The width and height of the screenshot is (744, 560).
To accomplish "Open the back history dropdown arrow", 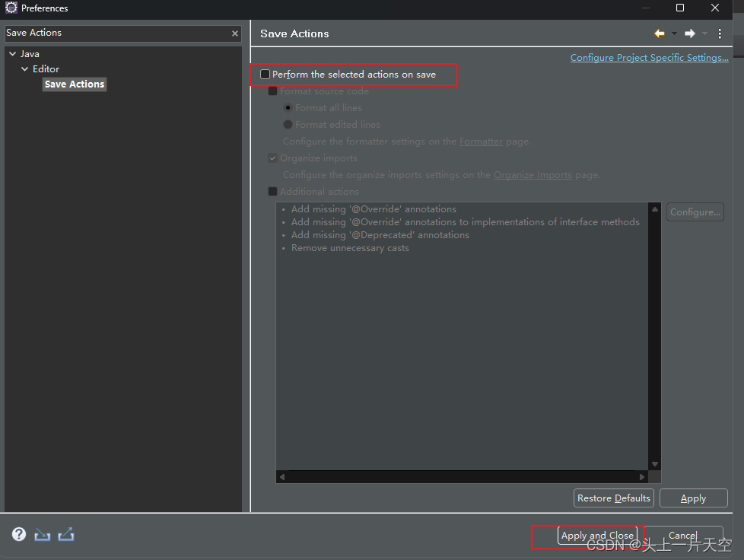I will tap(674, 33).
